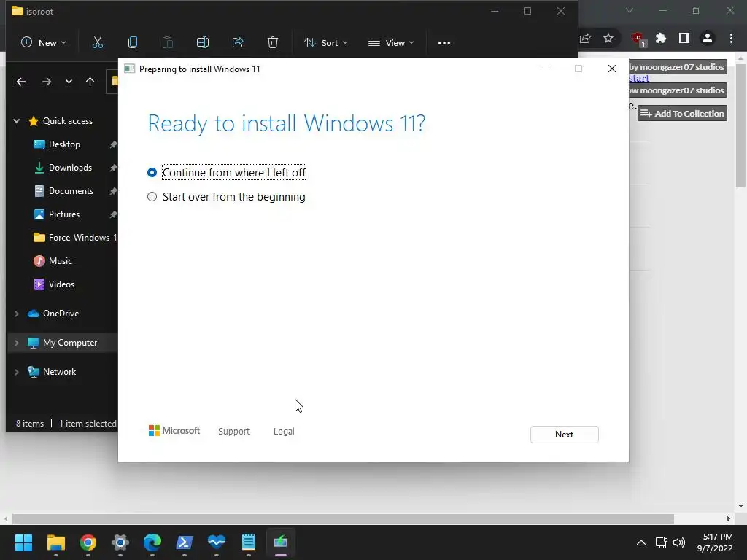Click the Chrome bookmark star icon
The height and width of the screenshot is (560, 747).
608,38
